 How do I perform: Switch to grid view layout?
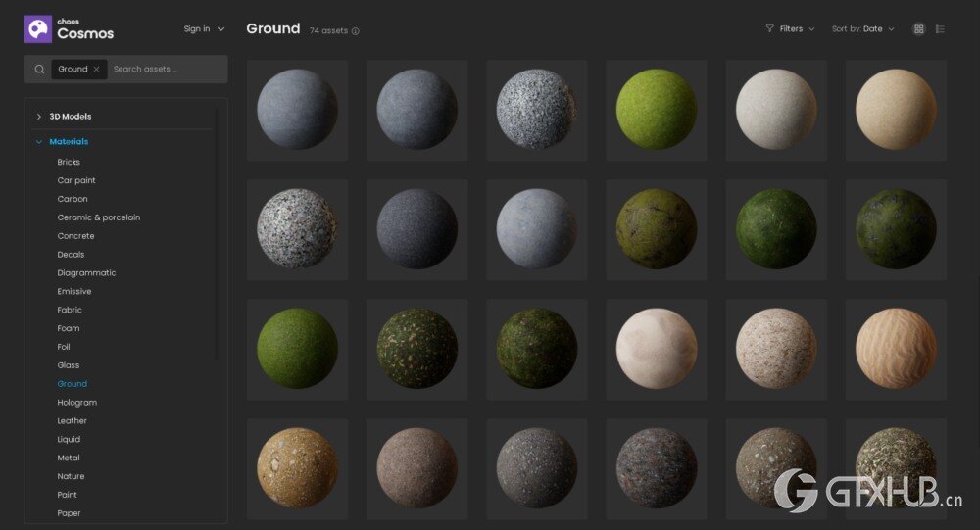pos(918,29)
